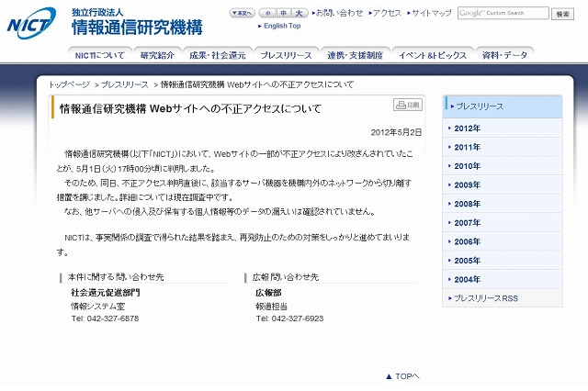Click the 広報 問い合わせ先 heading
Screen dimensions: 588x391
(x=286, y=277)
